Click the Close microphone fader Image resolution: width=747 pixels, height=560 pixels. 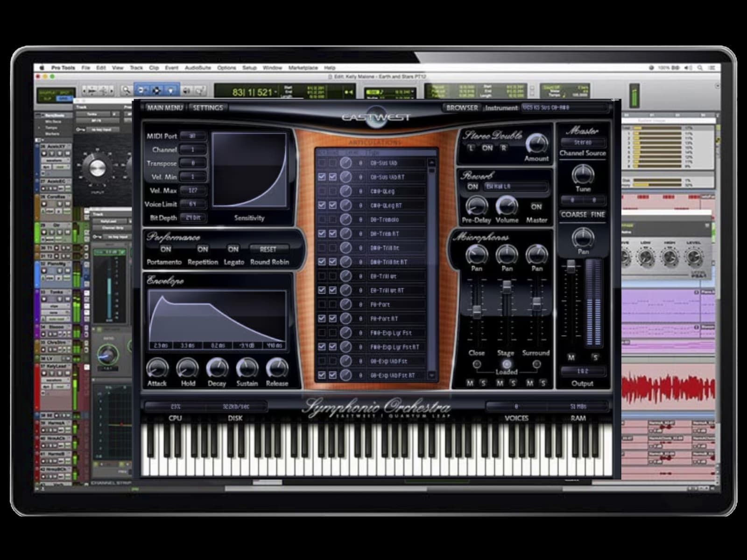click(x=477, y=312)
